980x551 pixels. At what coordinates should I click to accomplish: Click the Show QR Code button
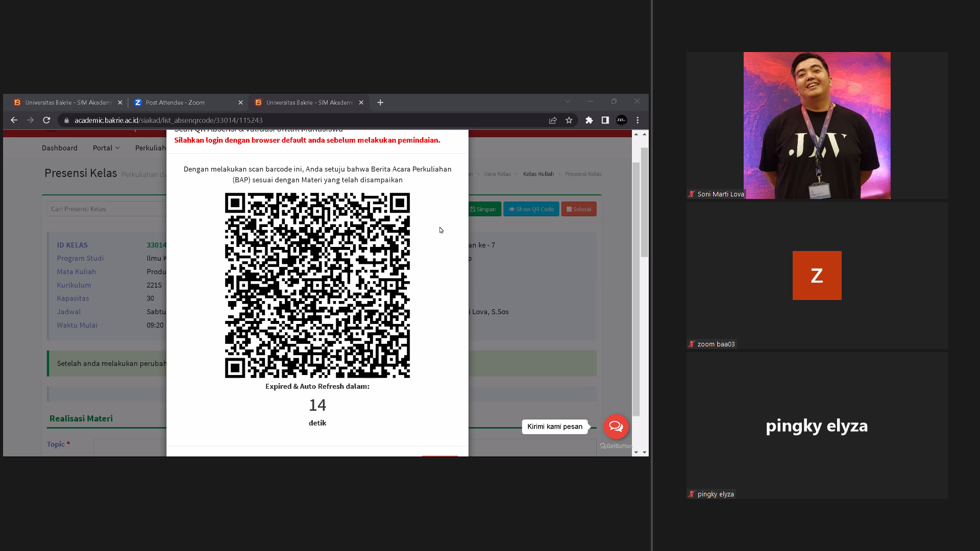531,209
